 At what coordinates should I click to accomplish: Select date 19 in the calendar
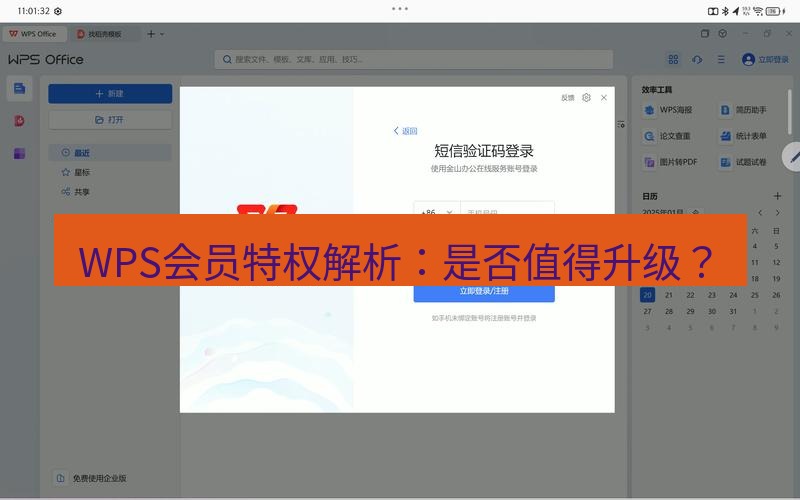pyautogui.click(x=776, y=279)
